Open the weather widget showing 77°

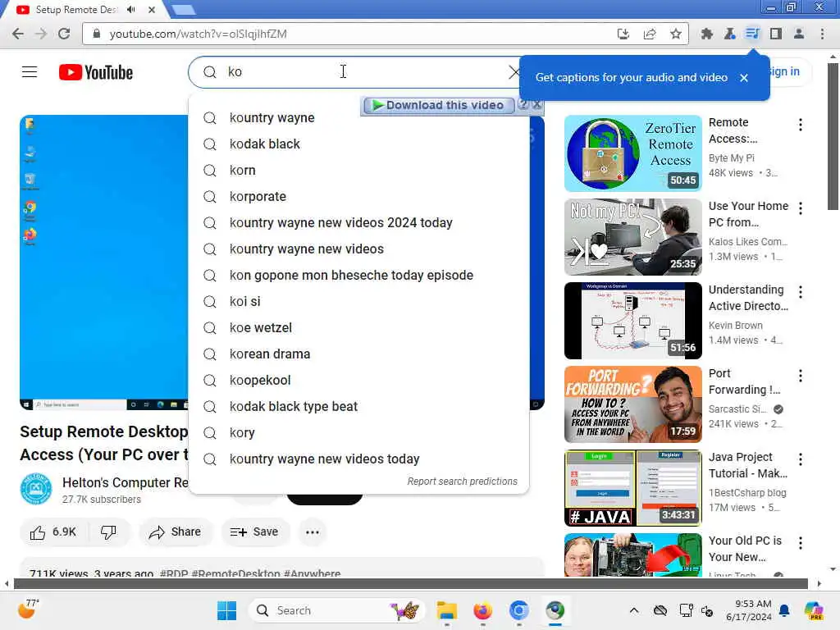pyautogui.click(x=28, y=609)
